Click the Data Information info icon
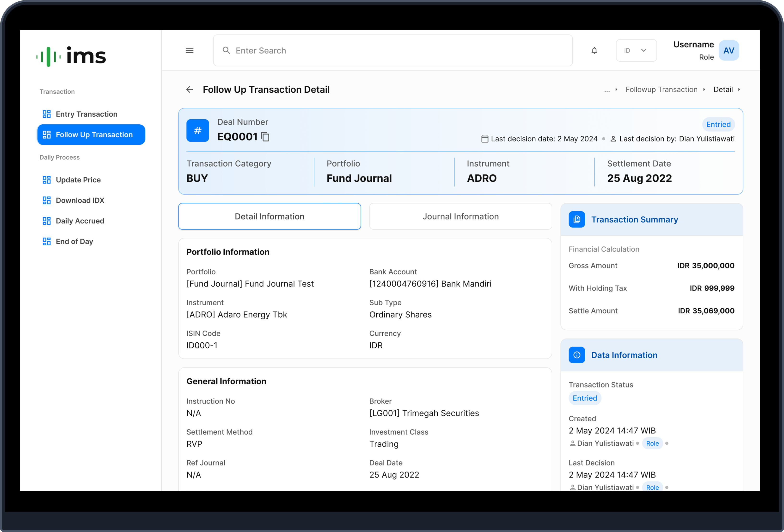Screen dimensions: 784x532 (576, 355)
